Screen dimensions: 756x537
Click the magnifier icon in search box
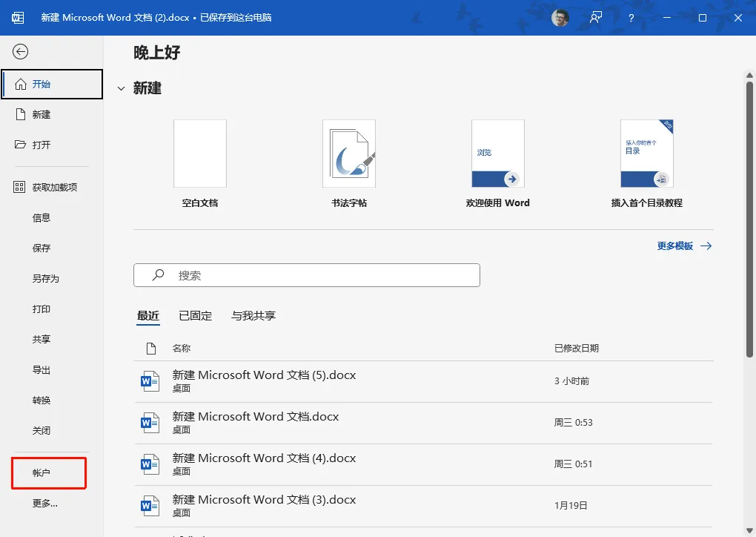pos(158,275)
